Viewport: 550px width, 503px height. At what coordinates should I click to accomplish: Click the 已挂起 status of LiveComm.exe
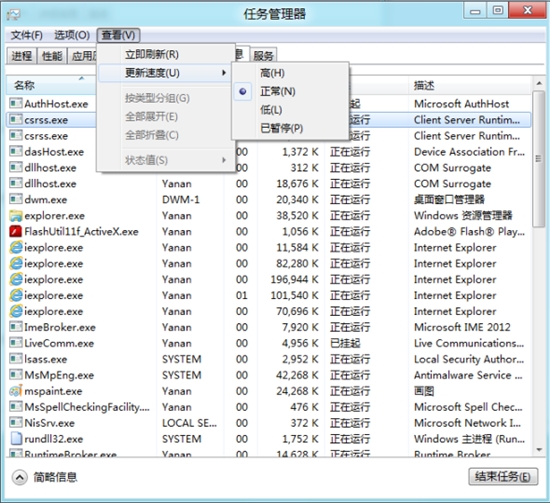[345, 343]
